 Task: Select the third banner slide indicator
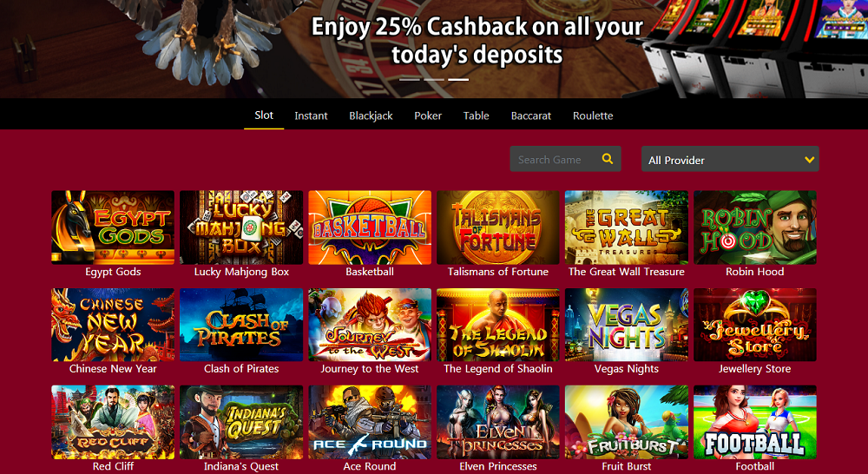pyautogui.click(x=458, y=80)
